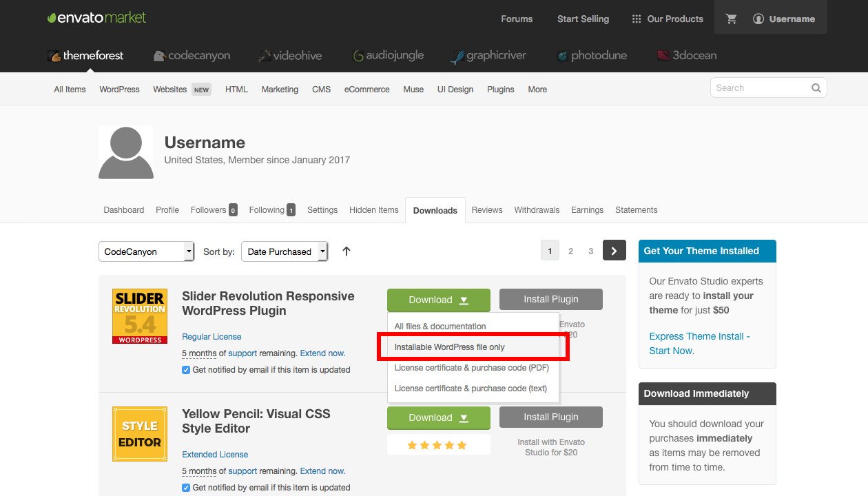Open the Following tab

tap(272, 210)
